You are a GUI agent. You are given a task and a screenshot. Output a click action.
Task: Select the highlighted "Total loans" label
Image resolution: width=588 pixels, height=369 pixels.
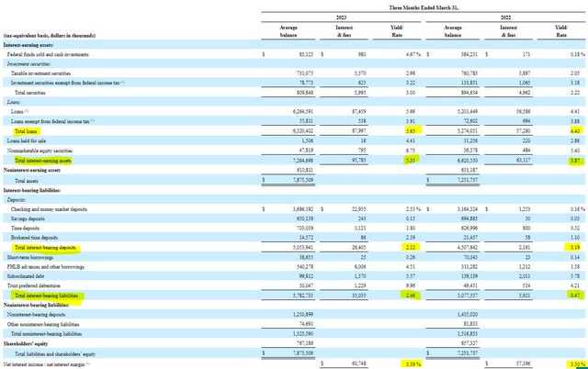point(26,131)
